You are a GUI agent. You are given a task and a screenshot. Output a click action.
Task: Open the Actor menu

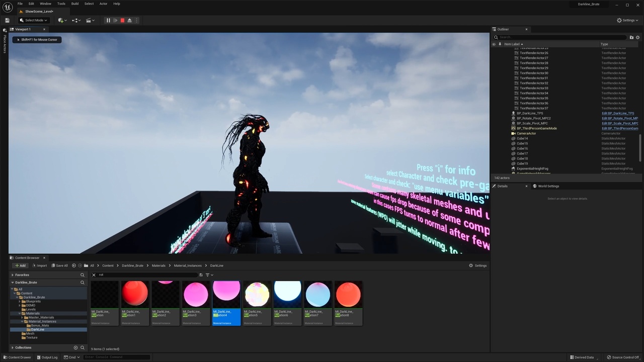click(103, 4)
